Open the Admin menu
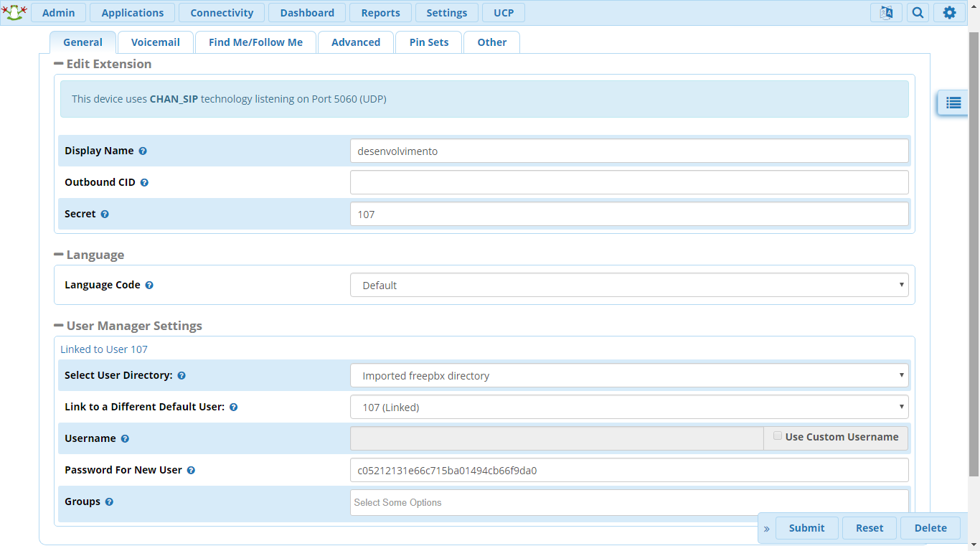 (x=58, y=12)
